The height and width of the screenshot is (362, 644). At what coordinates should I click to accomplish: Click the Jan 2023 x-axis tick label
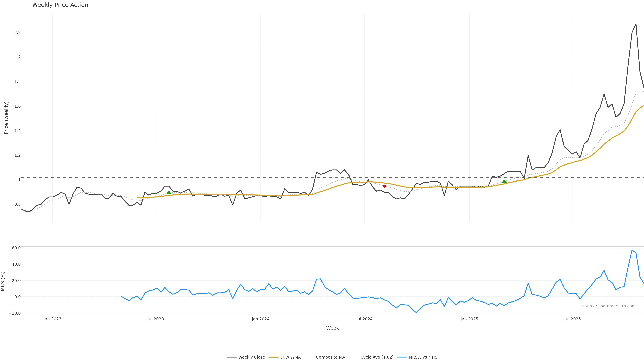[52, 319]
